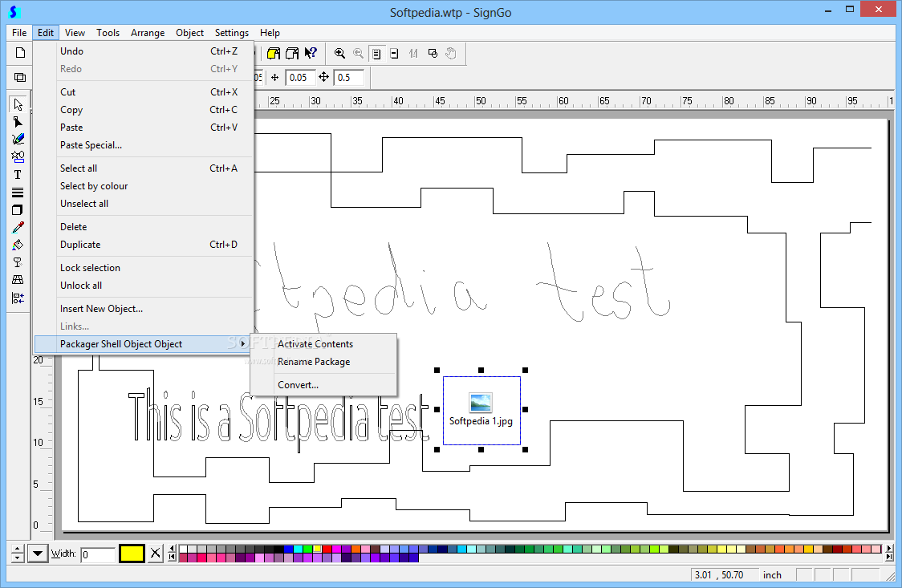
Task: Click the small nudge arrows icon
Action: [x=275, y=78]
